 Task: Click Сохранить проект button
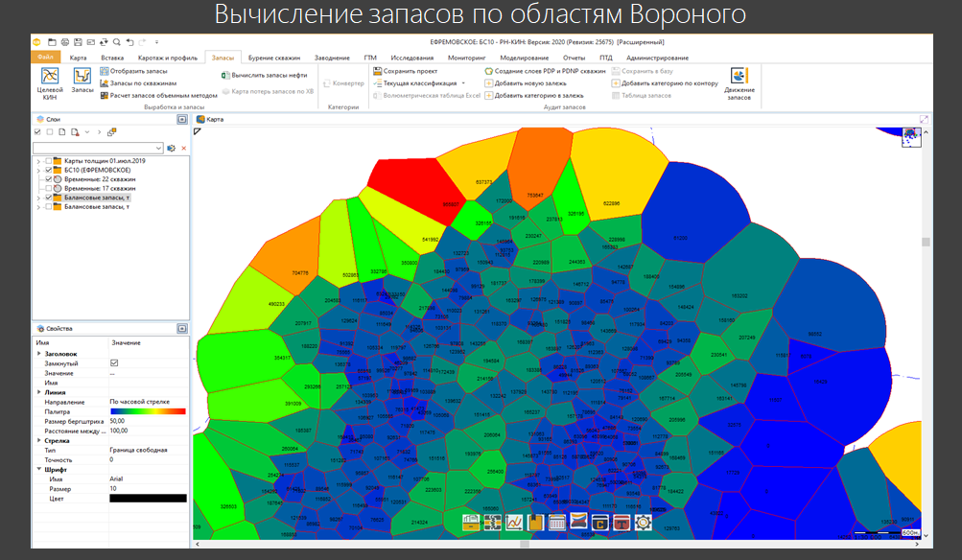click(x=406, y=71)
